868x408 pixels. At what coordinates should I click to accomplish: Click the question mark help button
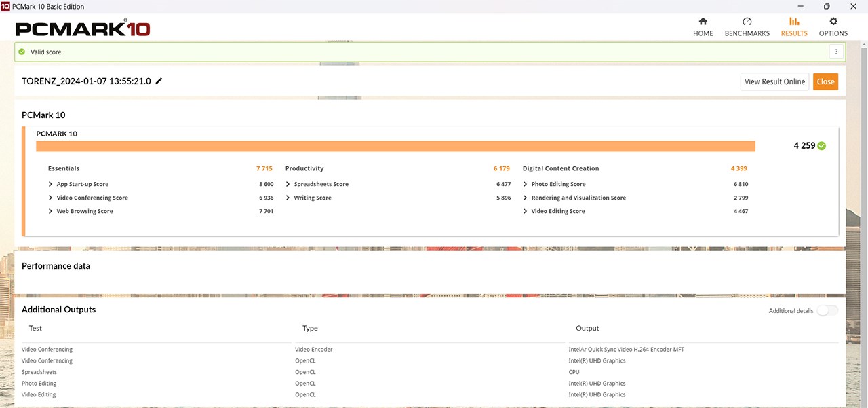836,52
